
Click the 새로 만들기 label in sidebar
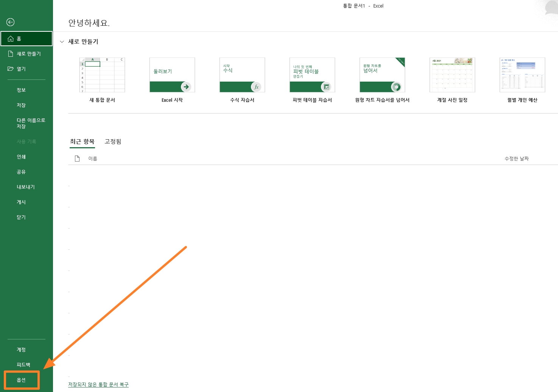point(29,54)
